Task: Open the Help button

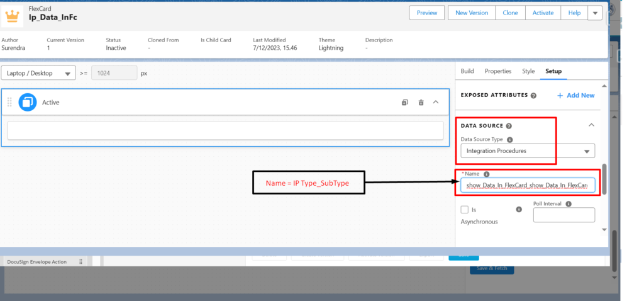Action: click(x=574, y=13)
